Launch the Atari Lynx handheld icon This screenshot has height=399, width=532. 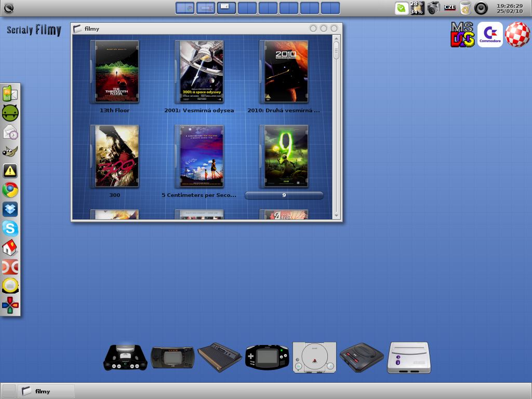coord(172,357)
